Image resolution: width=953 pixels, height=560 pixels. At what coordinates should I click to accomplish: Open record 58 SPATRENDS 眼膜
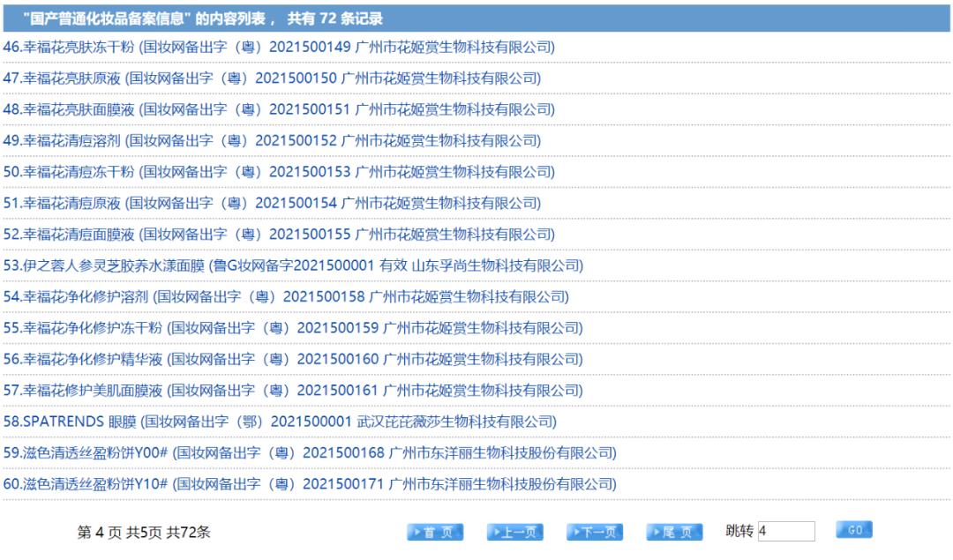[x=281, y=422]
